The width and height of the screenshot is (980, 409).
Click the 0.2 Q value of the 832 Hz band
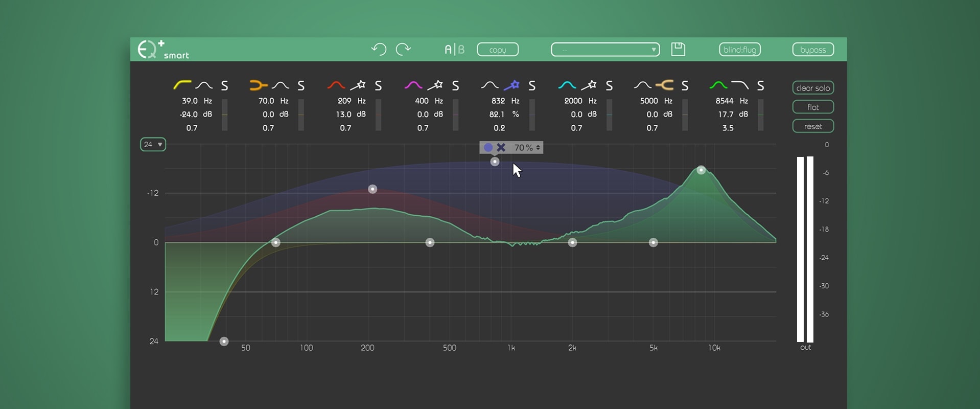click(499, 128)
